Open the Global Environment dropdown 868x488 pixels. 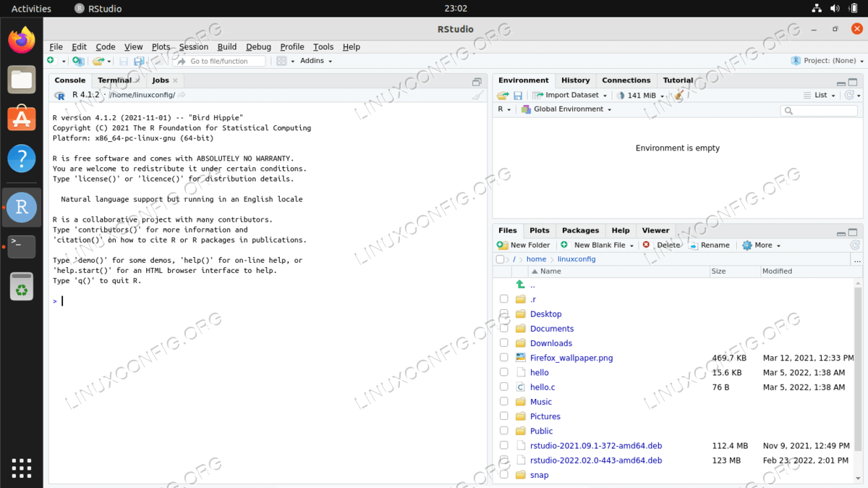567,109
